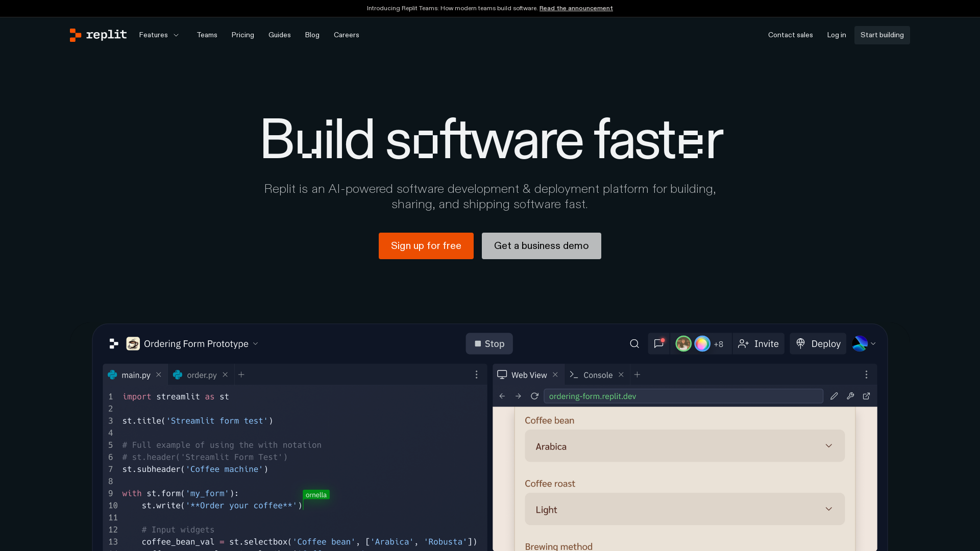The image size is (980, 551).
Task: Click the Sign up for free button
Action: click(426, 246)
